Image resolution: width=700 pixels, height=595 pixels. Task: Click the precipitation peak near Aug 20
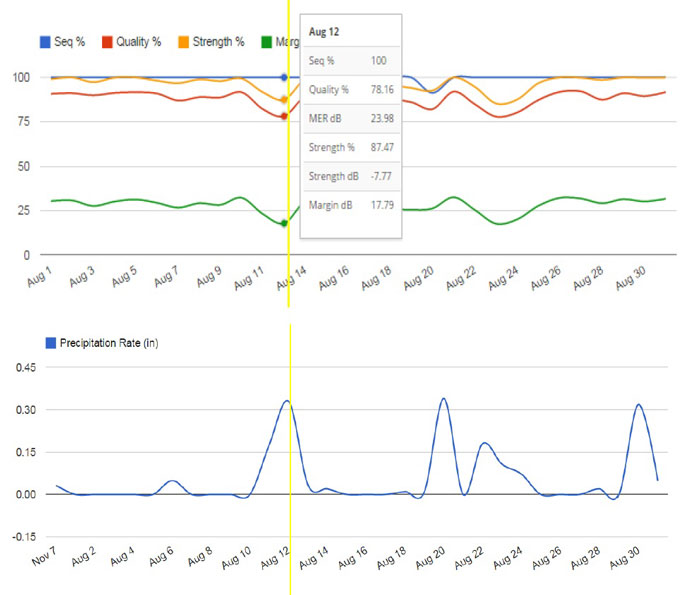point(443,399)
